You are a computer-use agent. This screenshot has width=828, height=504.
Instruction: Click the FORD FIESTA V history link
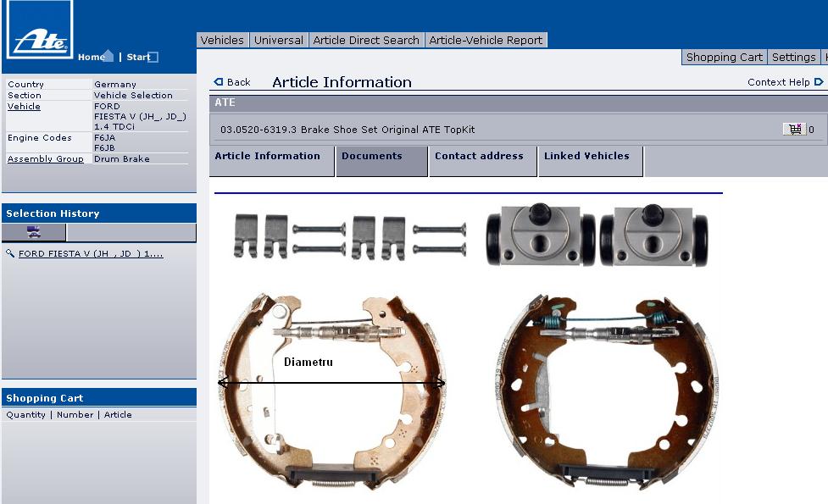(x=91, y=253)
